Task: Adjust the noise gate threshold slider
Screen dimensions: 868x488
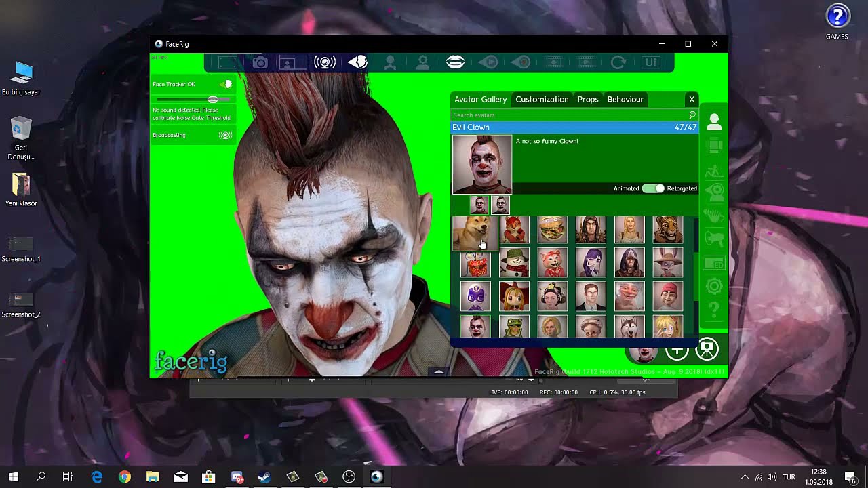Action: pyautogui.click(x=212, y=100)
